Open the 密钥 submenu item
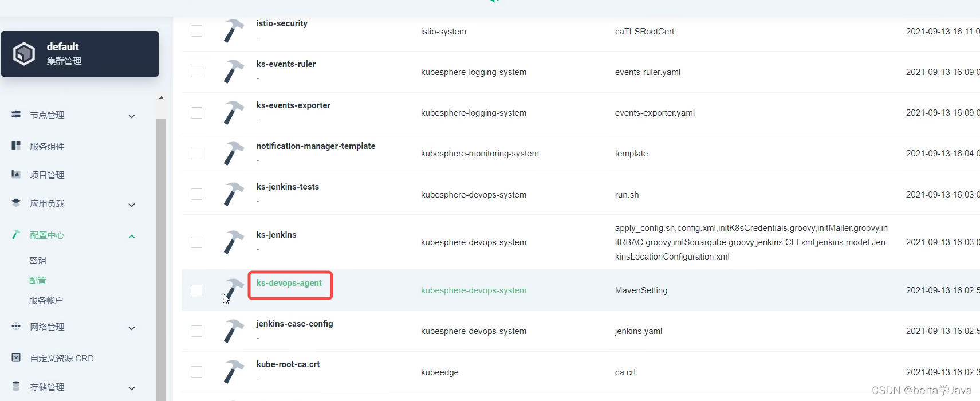The image size is (980, 401). (x=38, y=260)
